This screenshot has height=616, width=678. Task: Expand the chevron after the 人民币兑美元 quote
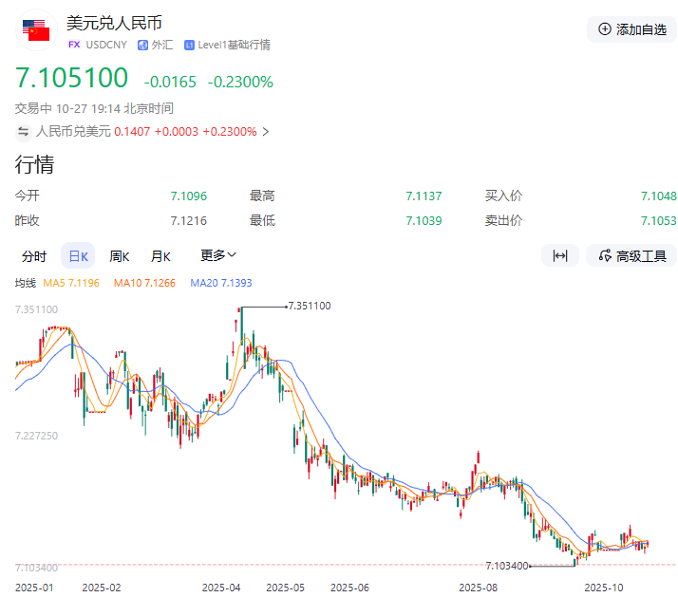(x=266, y=132)
